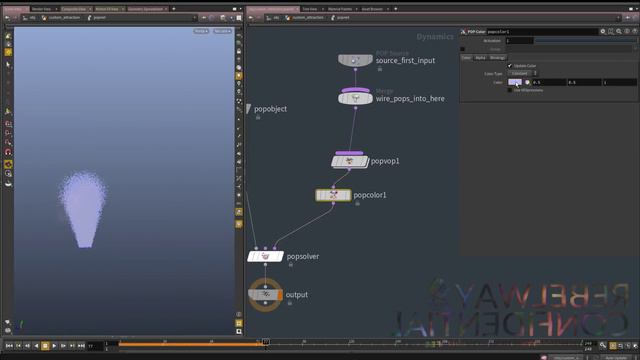The height and width of the screenshot is (360, 640).
Task: Click the popobject node icon
Action: [249, 109]
